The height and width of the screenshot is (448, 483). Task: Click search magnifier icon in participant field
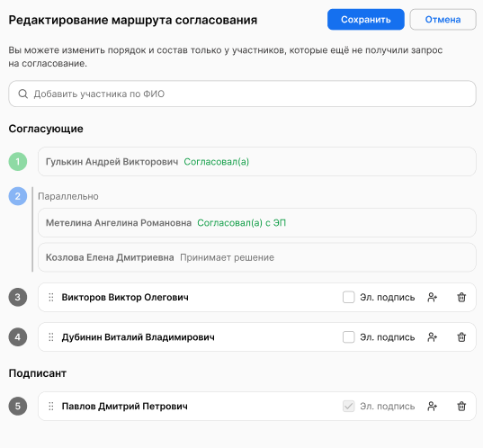(23, 94)
